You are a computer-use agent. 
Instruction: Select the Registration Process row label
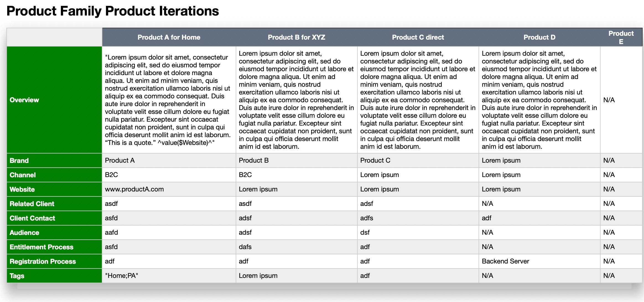[43, 262]
